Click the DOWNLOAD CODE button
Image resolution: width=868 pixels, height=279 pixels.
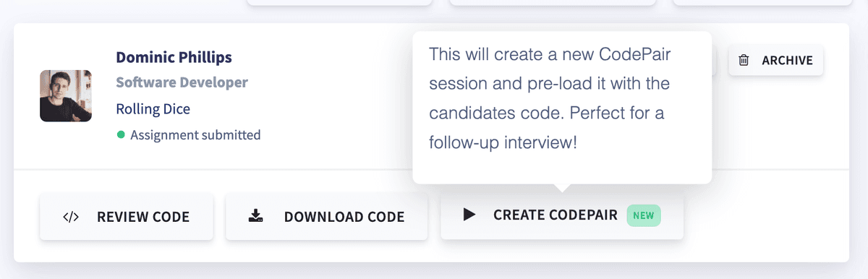326,216
